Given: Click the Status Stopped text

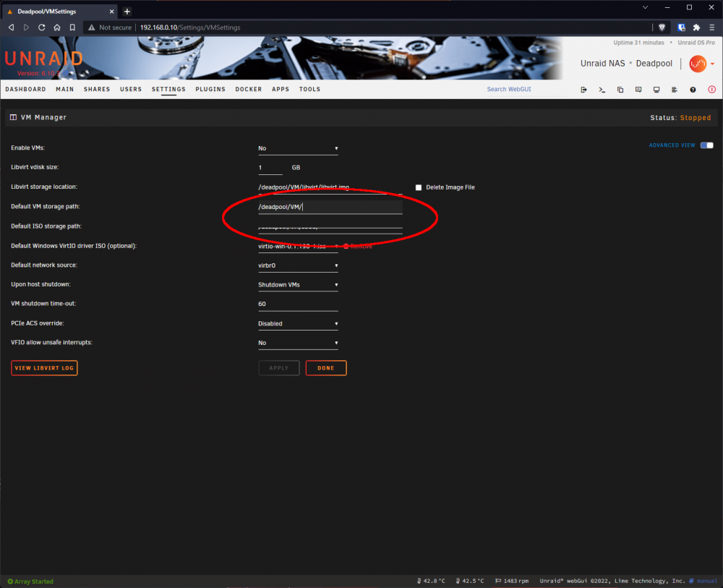Looking at the screenshot, I should (680, 118).
